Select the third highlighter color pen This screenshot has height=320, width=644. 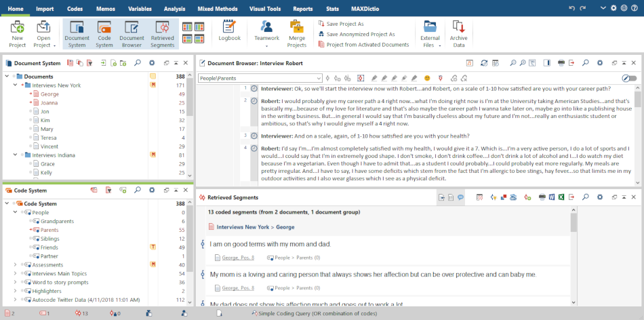[x=395, y=78]
